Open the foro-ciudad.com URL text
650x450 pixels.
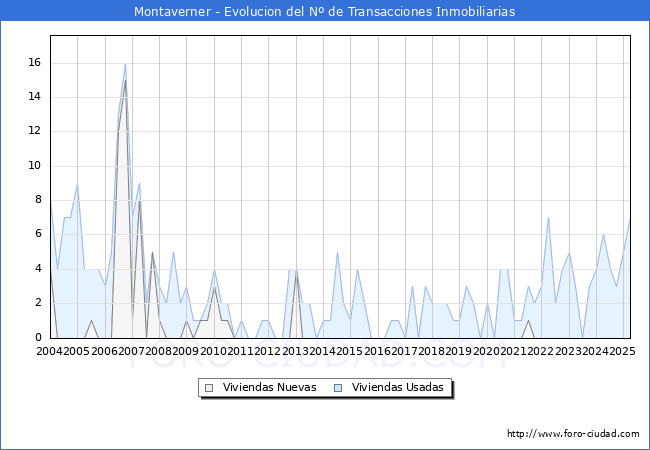(x=573, y=434)
